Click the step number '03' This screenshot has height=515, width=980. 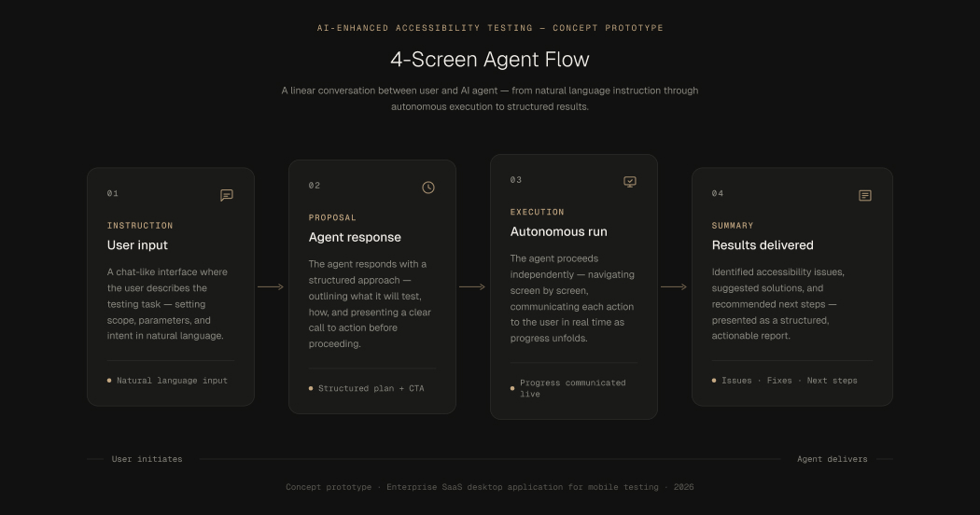click(515, 179)
